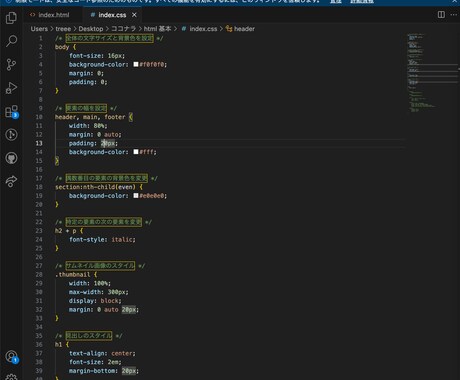Click the clock-like icon below Extensions

[x=11, y=135]
